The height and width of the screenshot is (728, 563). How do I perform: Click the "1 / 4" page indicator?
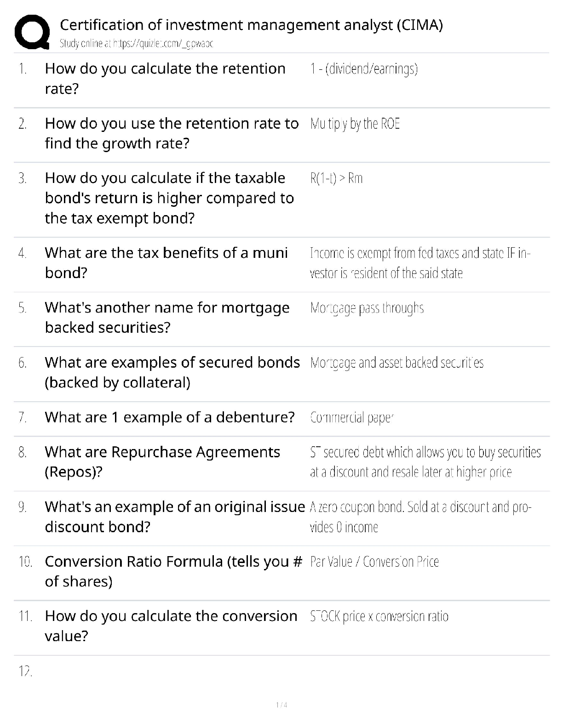tap(281, 705)
